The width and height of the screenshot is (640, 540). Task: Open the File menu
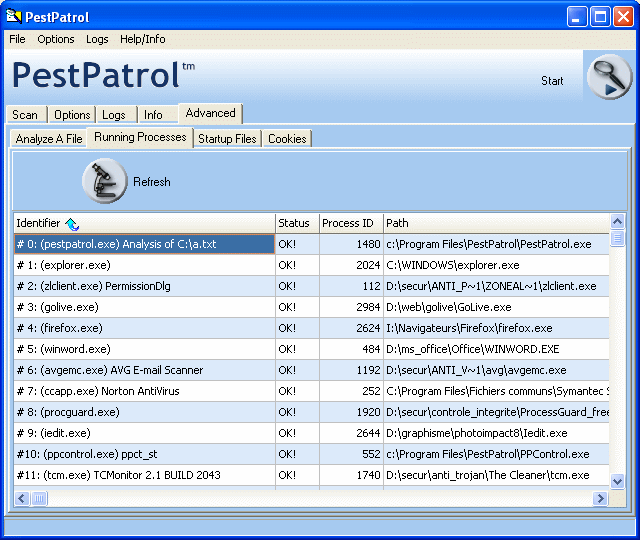click(x=17, y=39)
